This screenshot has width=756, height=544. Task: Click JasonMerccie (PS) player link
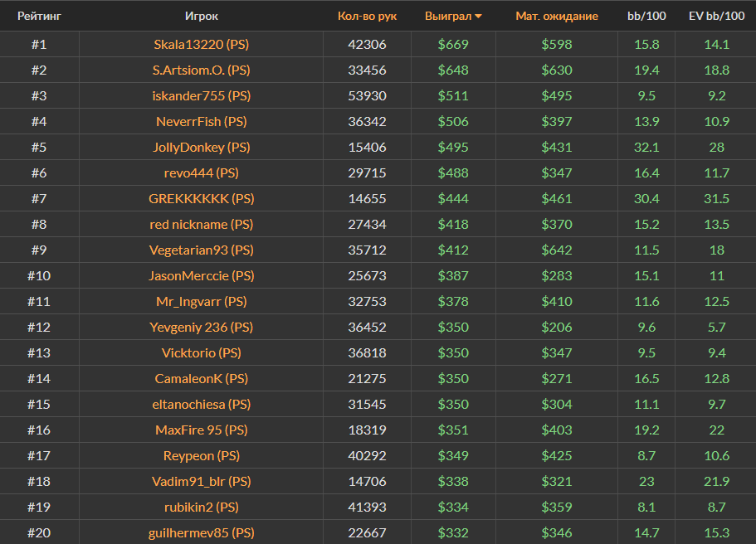[x=202, y=276]
